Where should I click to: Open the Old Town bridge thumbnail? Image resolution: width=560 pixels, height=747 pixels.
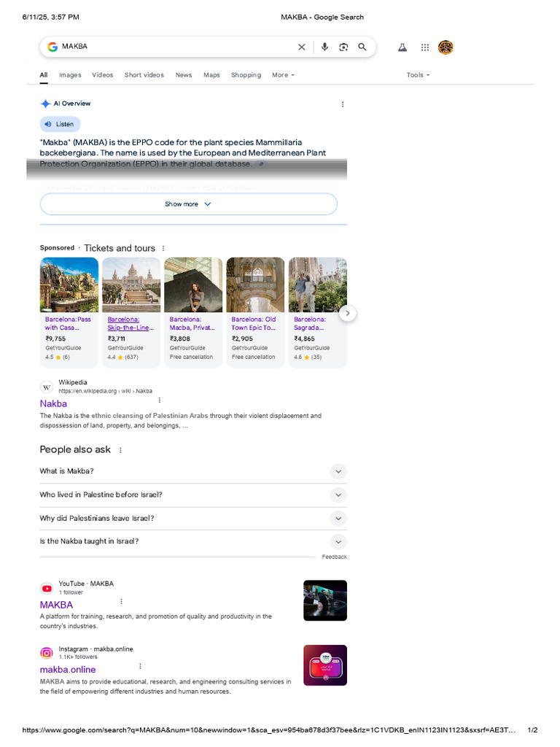[255, 285]
